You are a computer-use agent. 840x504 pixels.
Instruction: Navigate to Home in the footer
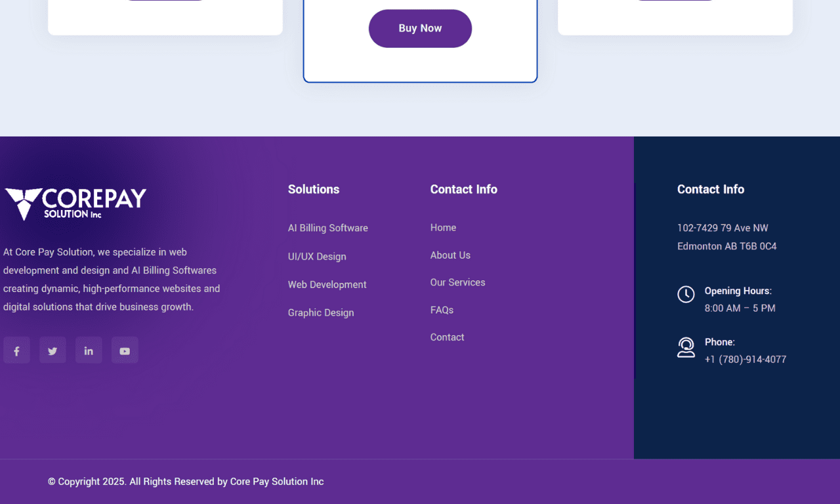coord(443,228)
